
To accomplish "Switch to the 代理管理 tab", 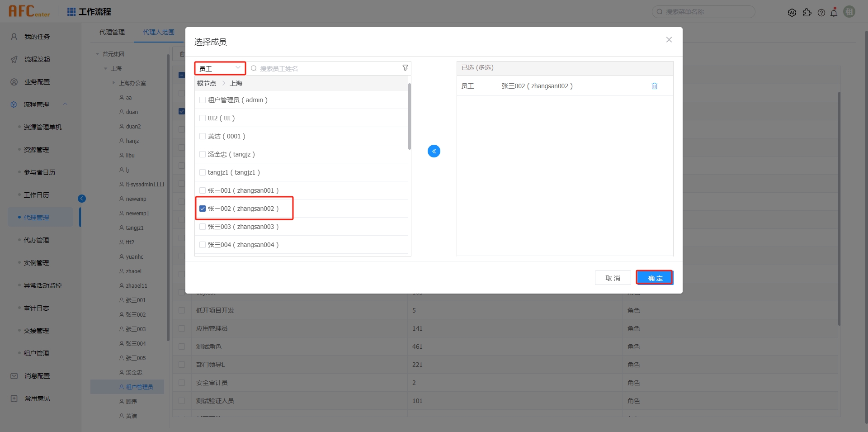I will pyautogui.click(x=112, y=32).
